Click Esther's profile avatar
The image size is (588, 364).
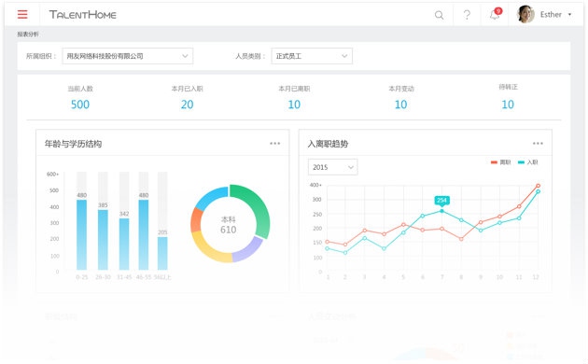(525, 14)
